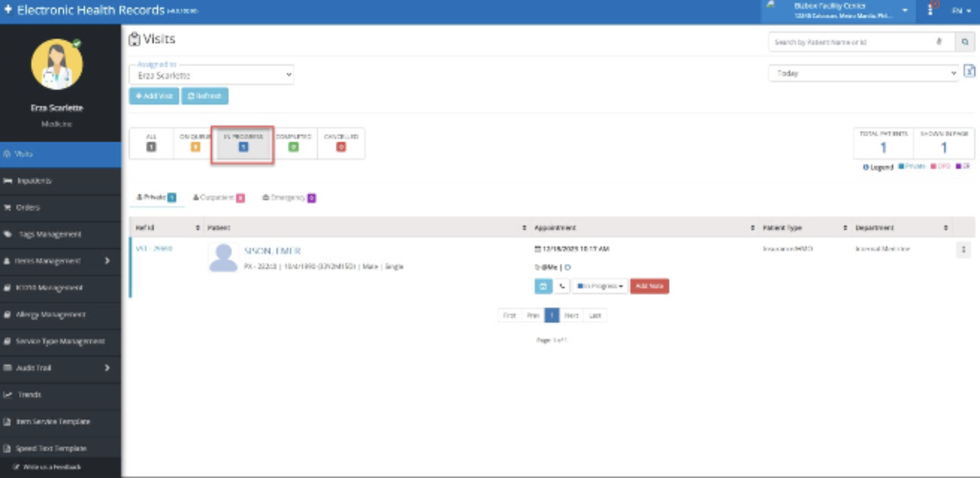
Task: Click the phone call icon button
Action: point(562,286)
